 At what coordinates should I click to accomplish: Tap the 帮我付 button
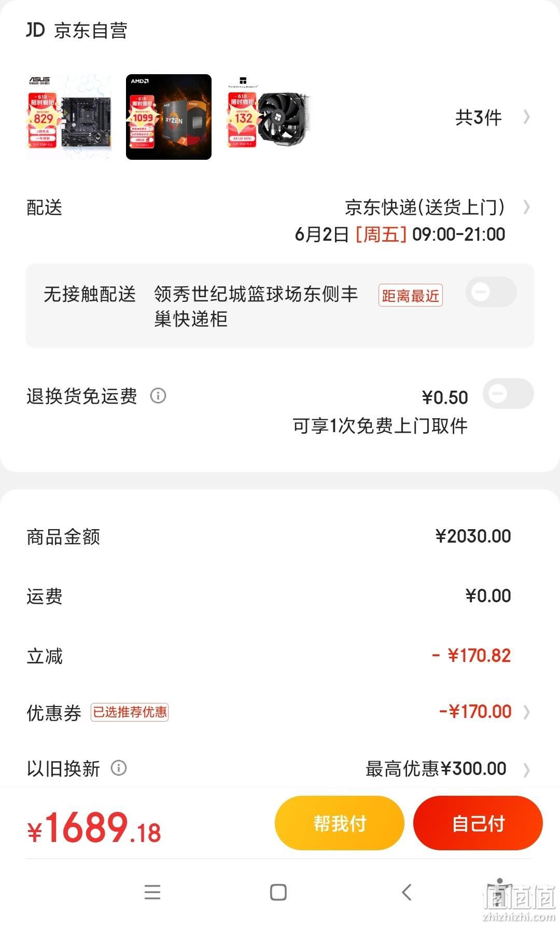[339, 823]
